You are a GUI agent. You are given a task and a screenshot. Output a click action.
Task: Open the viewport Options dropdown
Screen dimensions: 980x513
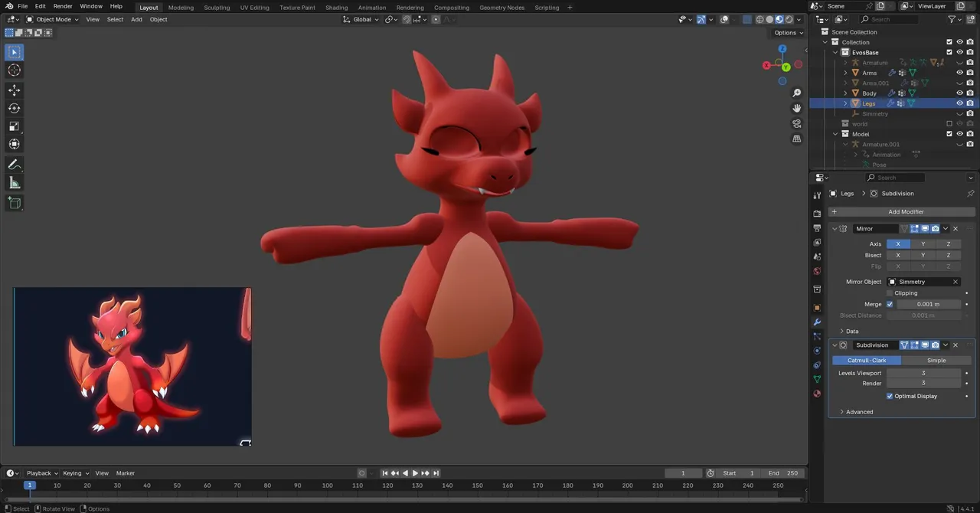[x=789, y=32]
